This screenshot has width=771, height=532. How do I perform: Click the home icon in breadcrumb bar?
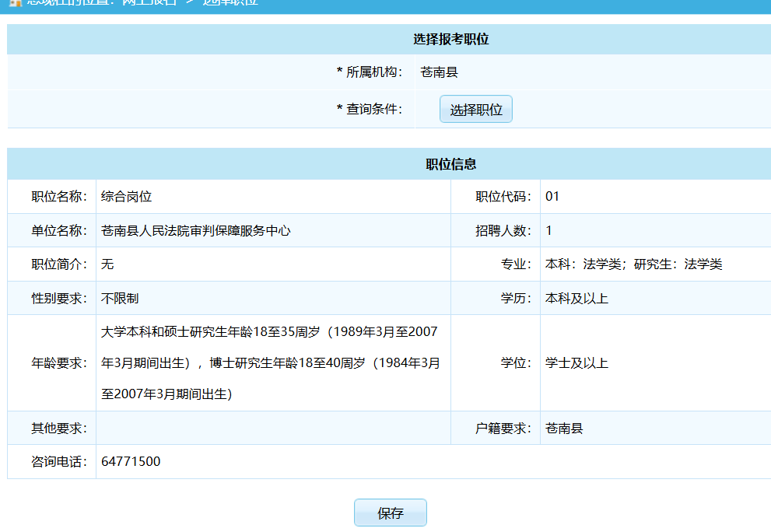(x=14, y=2)
